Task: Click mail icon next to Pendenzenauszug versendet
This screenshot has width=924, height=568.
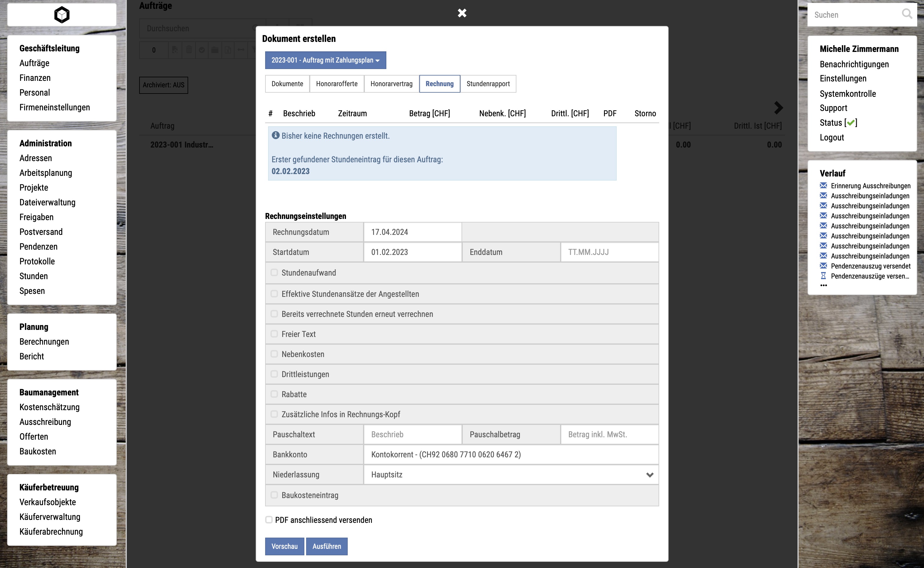Action: click(823, 266)
